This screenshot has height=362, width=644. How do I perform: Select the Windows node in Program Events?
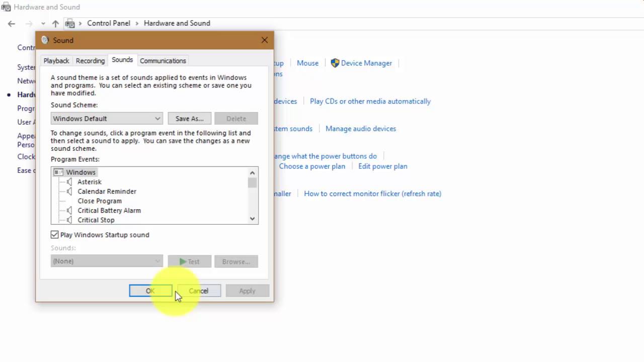80,172
